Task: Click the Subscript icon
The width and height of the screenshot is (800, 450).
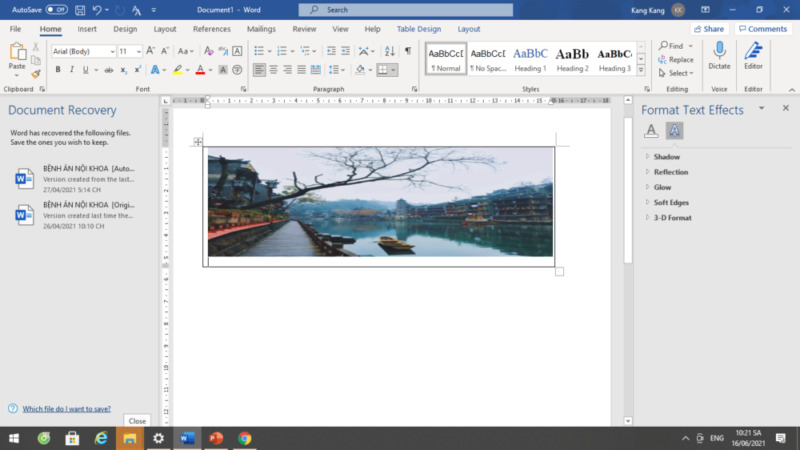Action: 123,70
